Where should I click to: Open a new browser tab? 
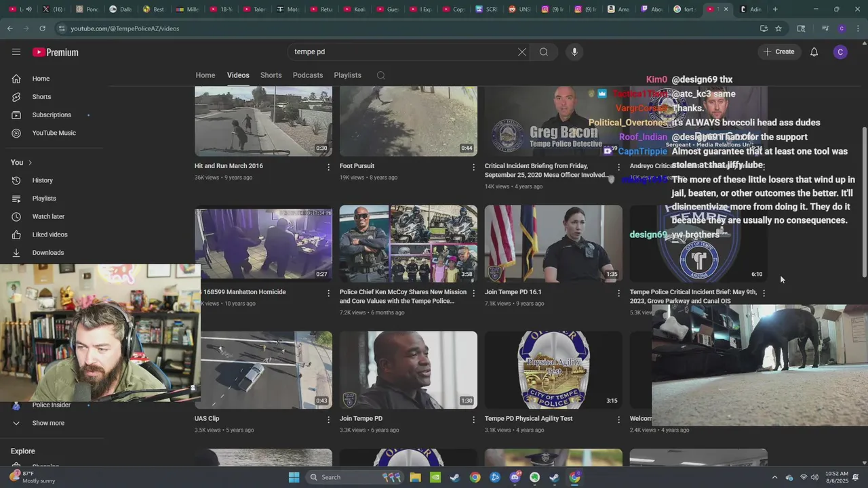click(775, 9)
